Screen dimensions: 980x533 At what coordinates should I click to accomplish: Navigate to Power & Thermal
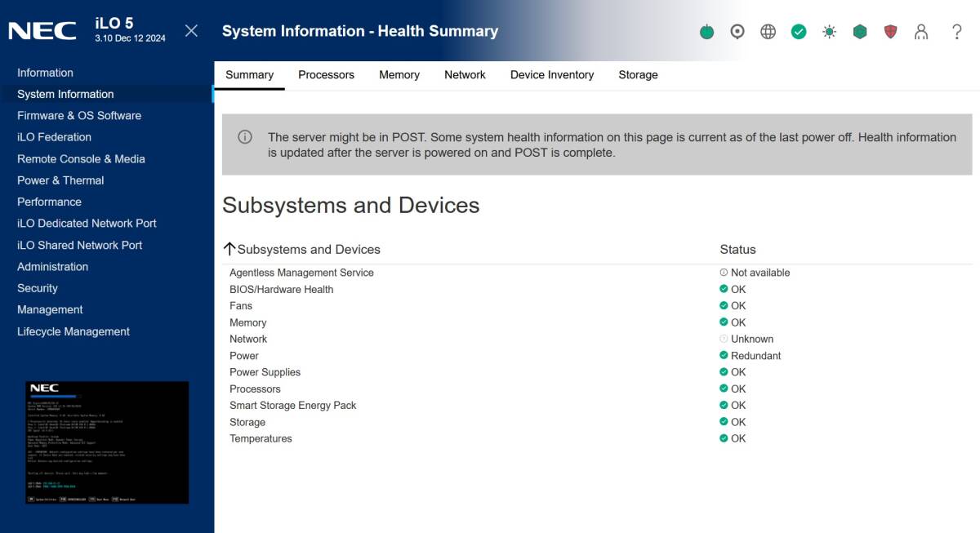60,180
